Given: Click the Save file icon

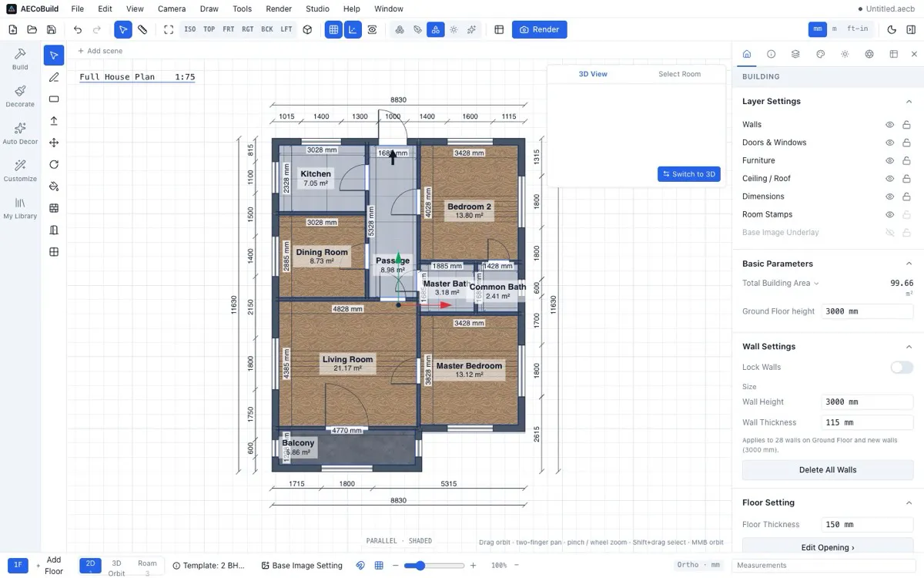Looking at the screenshot, I should click(51, 30).
